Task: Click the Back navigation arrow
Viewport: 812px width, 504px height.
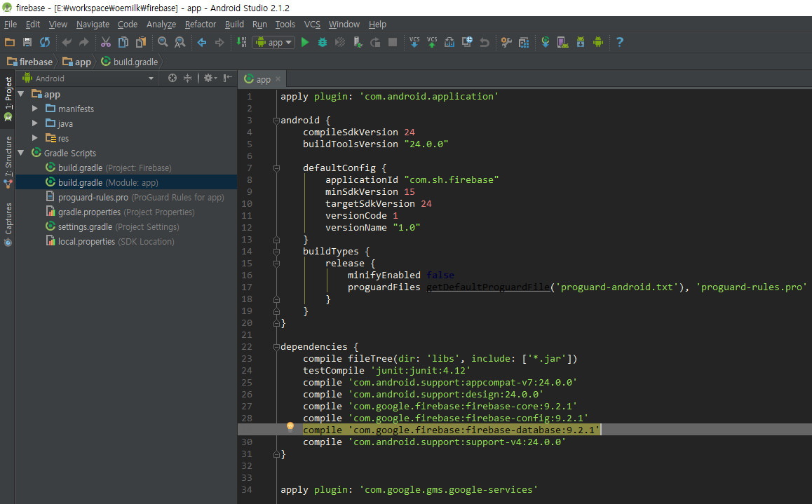Action: (x=202, y=43)
